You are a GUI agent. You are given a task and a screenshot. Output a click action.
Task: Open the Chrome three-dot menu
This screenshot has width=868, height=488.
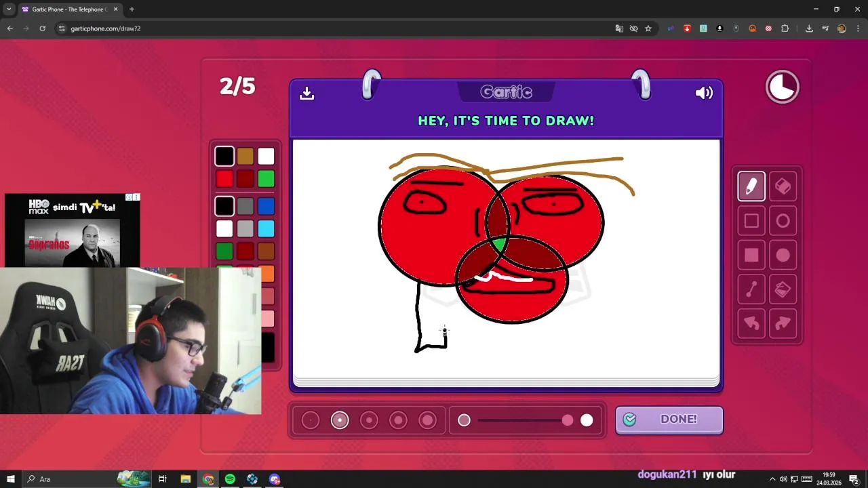[x=858, y=28]
